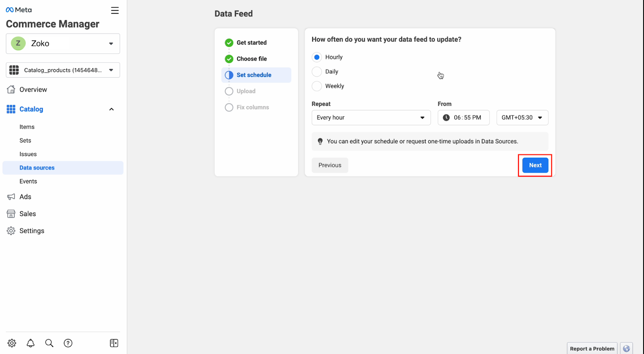Click the Meta logo
This screenshot has width=644, height=354.
tap(19, 10)
